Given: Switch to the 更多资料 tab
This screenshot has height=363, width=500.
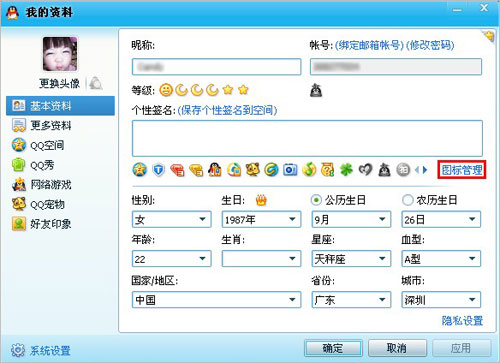Looking at the screenshot, I should pyautogui.click(x=60, y=125).
